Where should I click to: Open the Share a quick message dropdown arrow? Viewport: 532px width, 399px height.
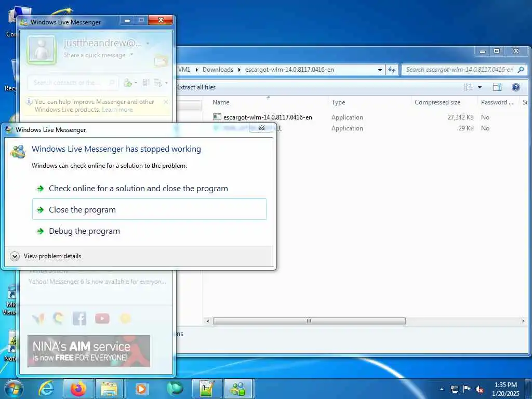(x=131, y=55)
